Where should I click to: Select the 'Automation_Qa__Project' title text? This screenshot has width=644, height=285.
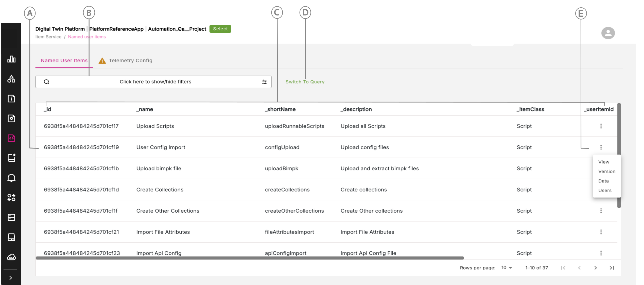pyautogui.click(x=177, y=29)
